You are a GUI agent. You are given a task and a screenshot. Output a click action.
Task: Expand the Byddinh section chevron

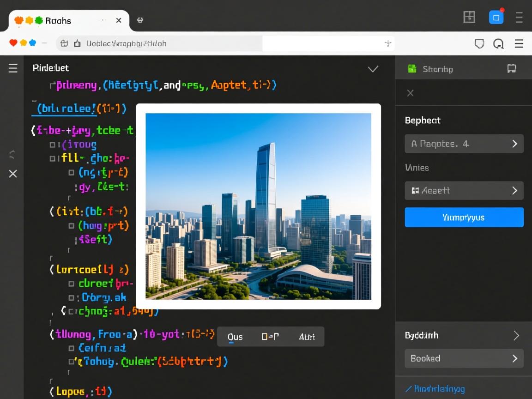pos(516,335)
